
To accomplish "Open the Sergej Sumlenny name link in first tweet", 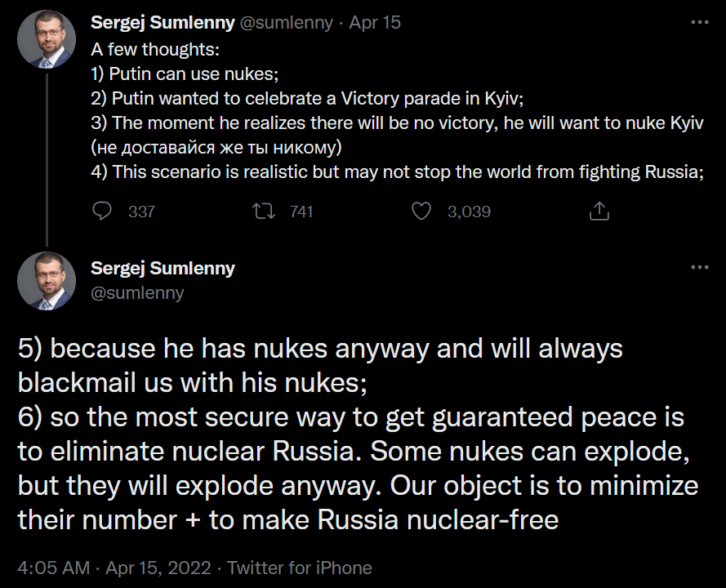I will tap(163, 22).
